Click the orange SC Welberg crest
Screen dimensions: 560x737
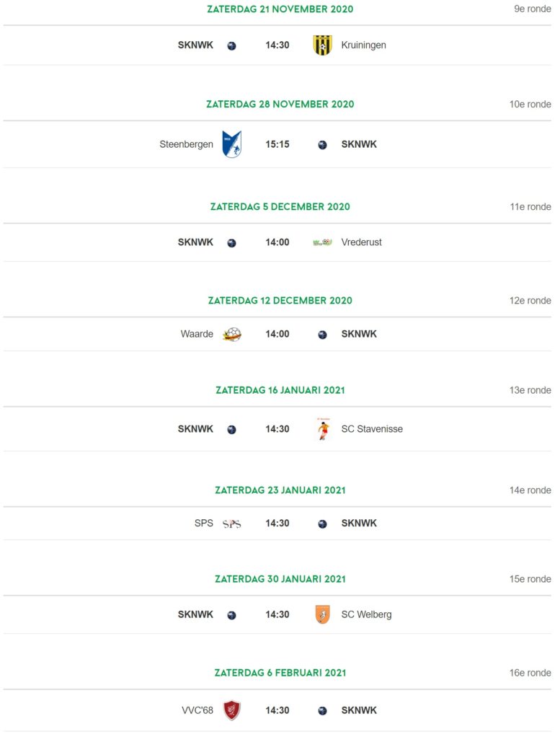[322, 614]
